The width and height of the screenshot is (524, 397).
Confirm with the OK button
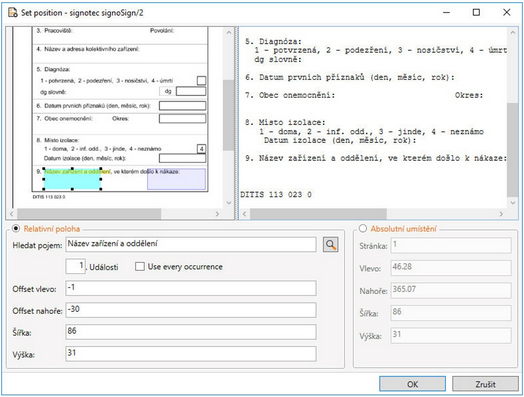(412, 384)
